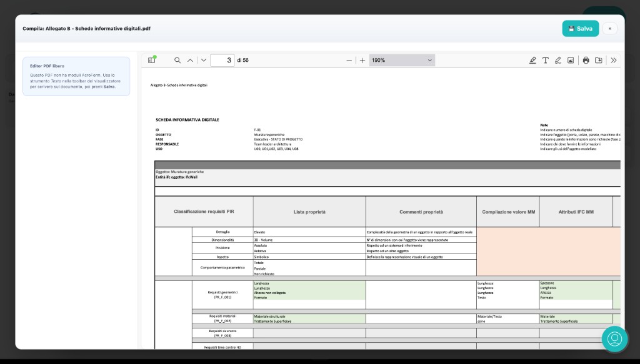Click the Salva button
640x364 pixels.
point(581,29)
